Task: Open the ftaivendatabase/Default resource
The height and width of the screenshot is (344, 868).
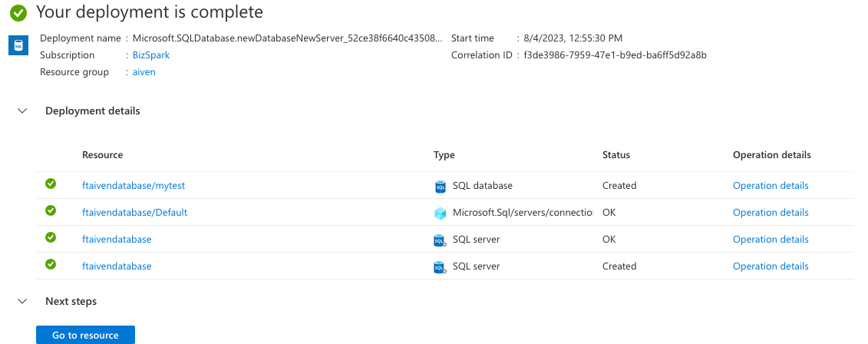Action: pyautogui.click(x=134, y=212)
